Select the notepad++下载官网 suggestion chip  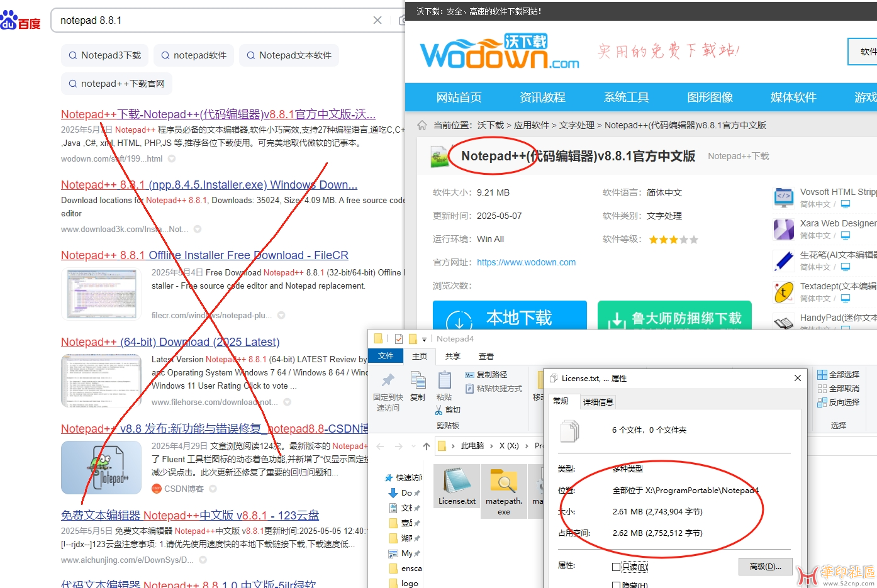click(116, 84)
